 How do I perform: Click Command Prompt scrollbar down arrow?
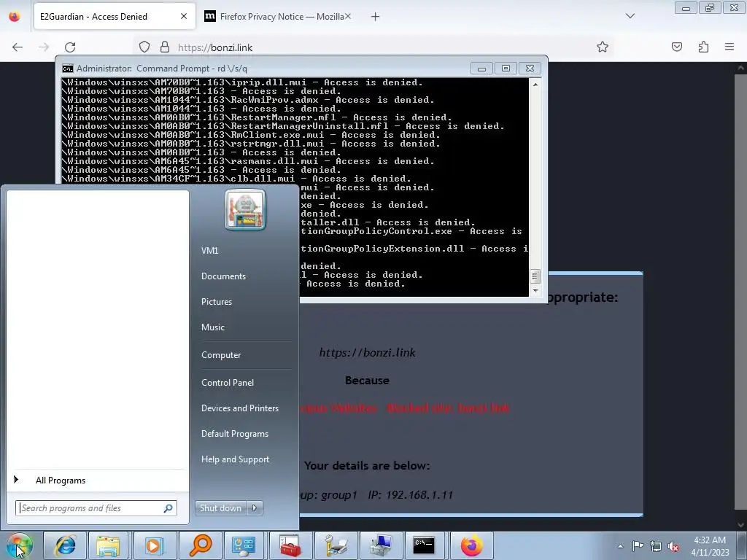click(x=535, y=290)
